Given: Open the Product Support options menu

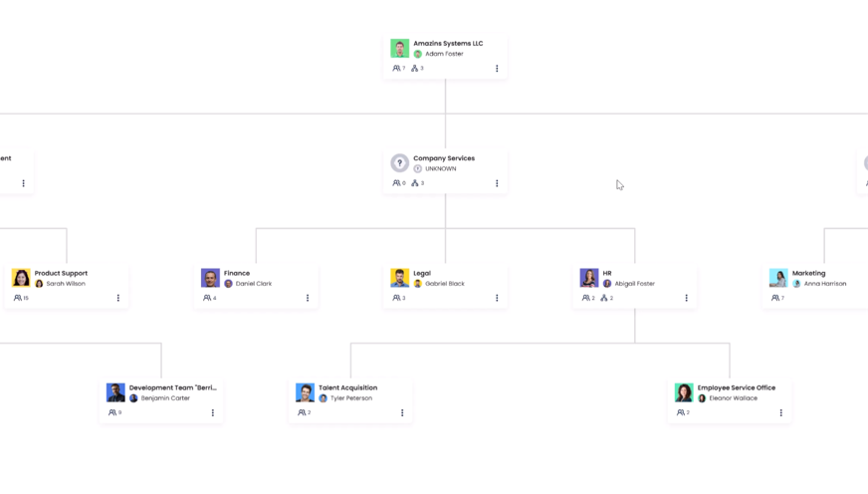Looking at the screenshot, I should 118,298.
